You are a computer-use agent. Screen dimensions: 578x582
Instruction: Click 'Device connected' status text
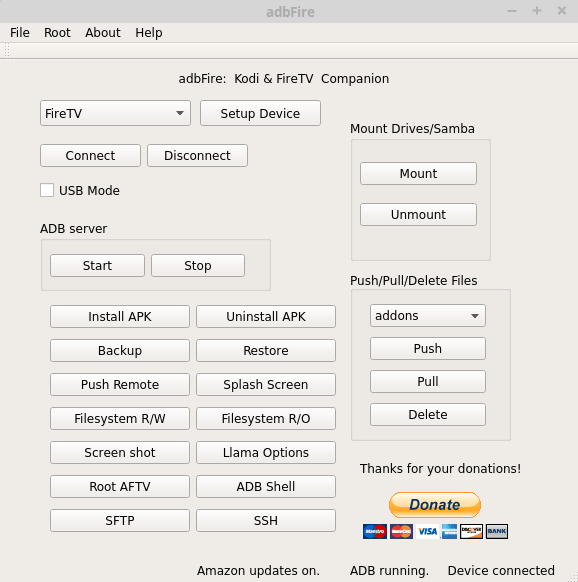click(501, 570)
